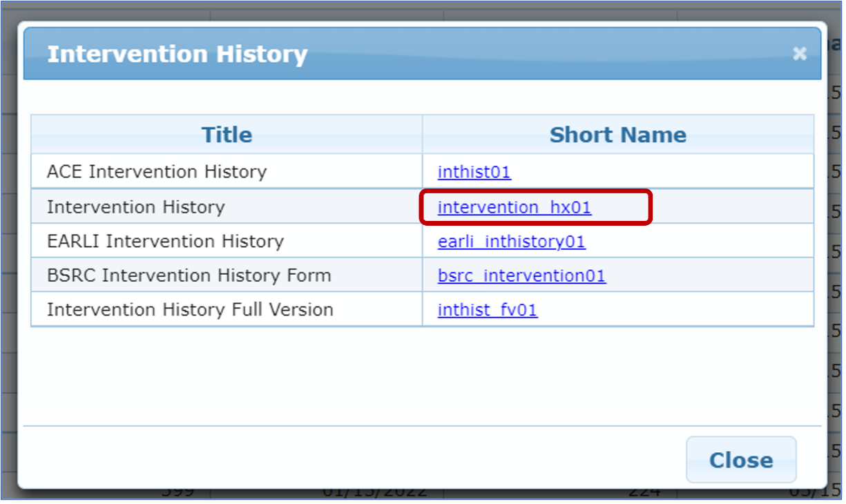Image resolution: width=846 pixels, height=504 pixels.
Task: Select the plain Intervention History row title
Action: tap(135, 207)
